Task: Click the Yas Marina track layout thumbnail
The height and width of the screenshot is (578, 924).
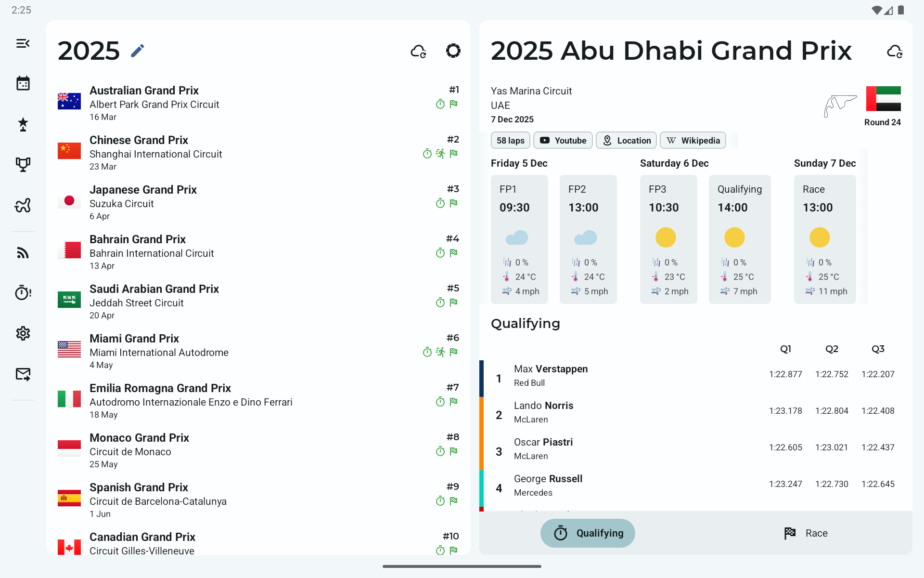Action: click(x=840, y=105)
